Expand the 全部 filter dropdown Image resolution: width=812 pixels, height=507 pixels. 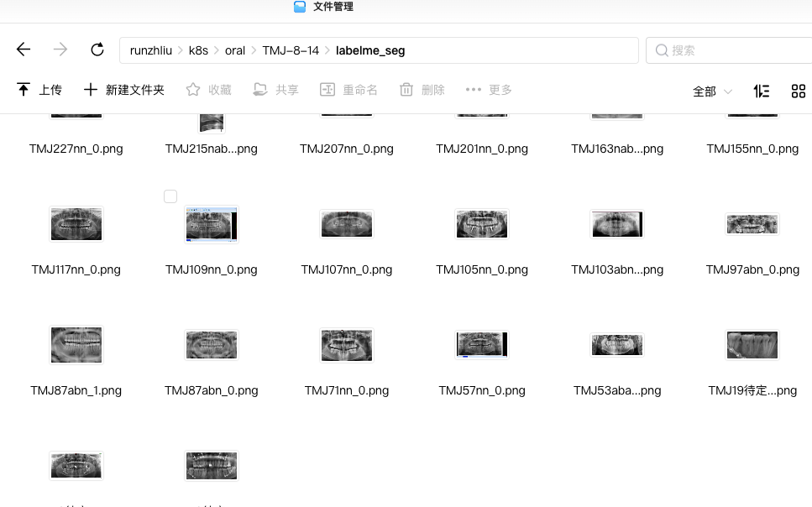click(x=713, y=91)
